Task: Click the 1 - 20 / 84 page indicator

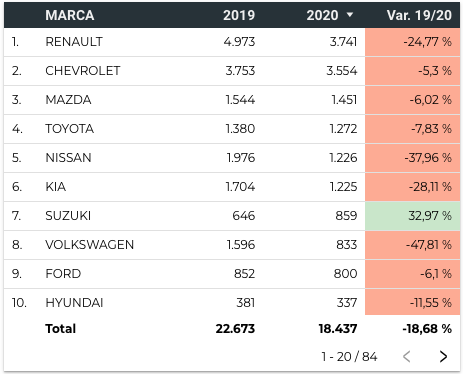Action: point(349,357)
